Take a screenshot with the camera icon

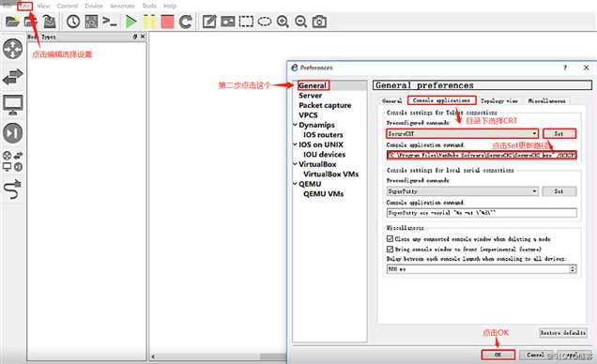[319, 22]
